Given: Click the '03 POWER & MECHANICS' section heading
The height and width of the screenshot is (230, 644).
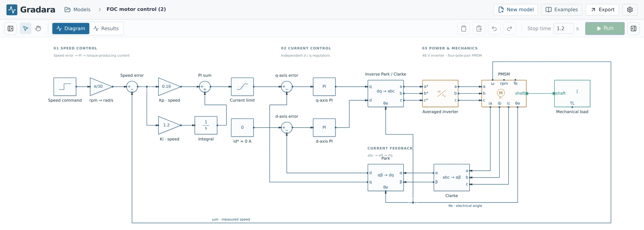Looking at the screenshot, I should coord(450,48).
